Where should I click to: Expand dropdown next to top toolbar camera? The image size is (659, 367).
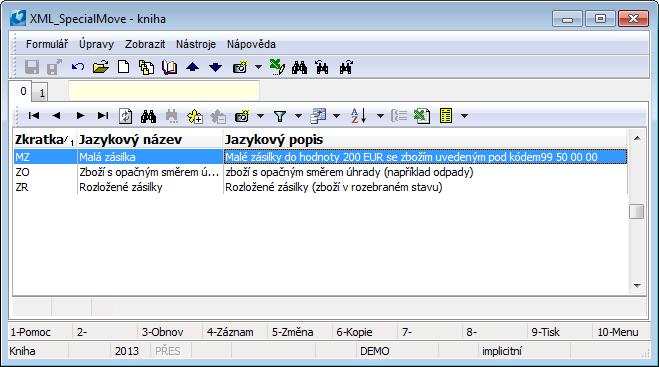point(258,67)
